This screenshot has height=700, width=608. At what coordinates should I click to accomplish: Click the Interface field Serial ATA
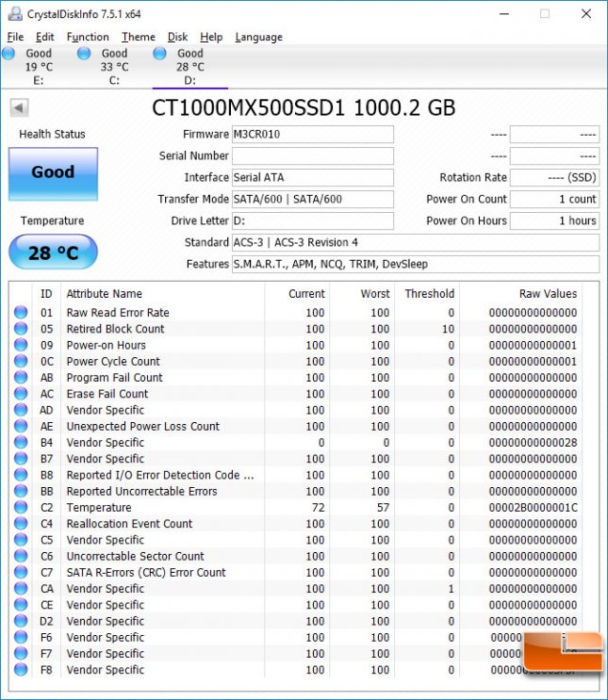[313, 178]
